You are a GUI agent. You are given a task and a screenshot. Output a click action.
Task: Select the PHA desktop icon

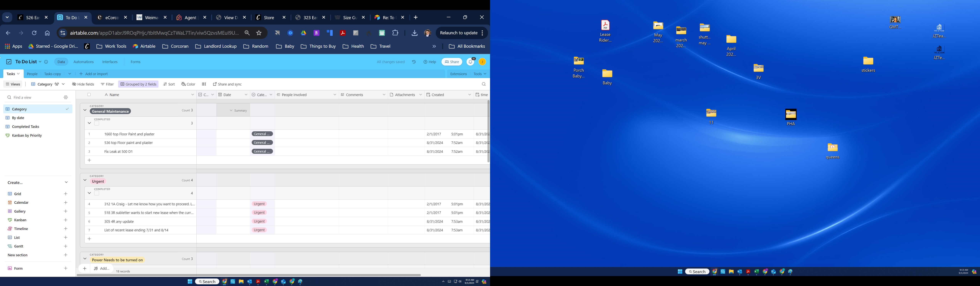click(x=791, y=117)
